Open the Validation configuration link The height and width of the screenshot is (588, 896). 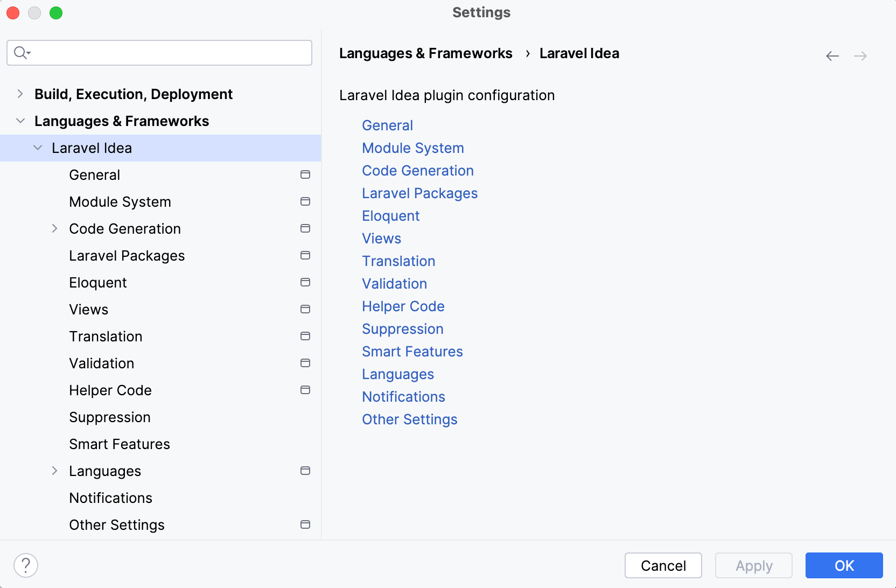coord(394,284)
